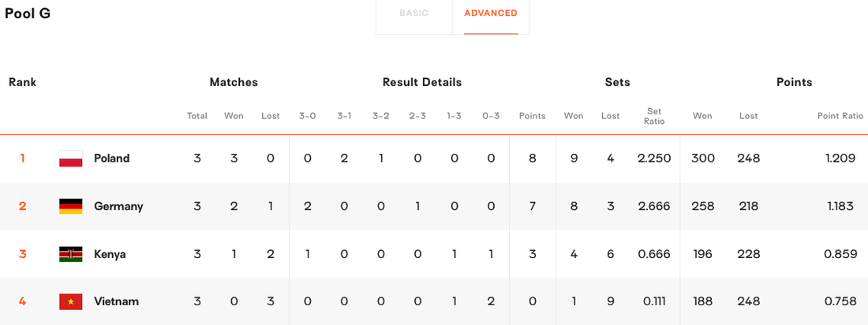Click Germany's set ratio value 2.666
Image resolution: width=868 pixels, height=325 pixels.
tap(654, 207)
